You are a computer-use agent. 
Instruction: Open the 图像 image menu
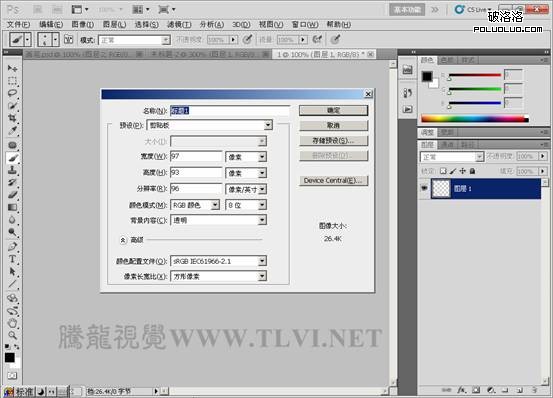(83, 24)
